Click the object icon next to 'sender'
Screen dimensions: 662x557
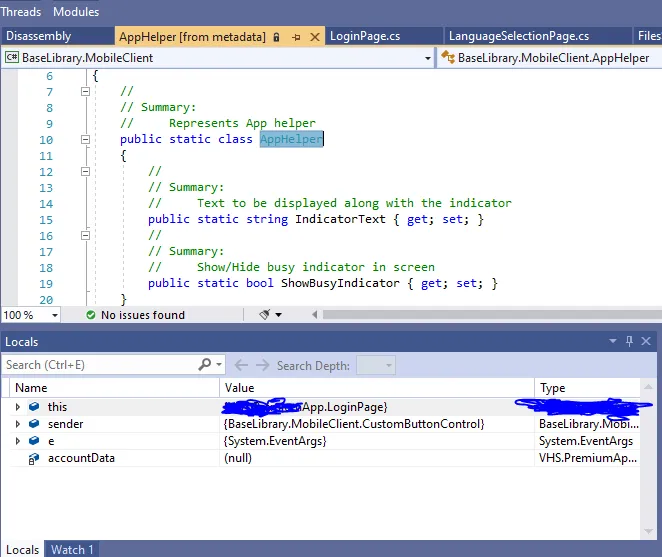(x=34, y=423)
